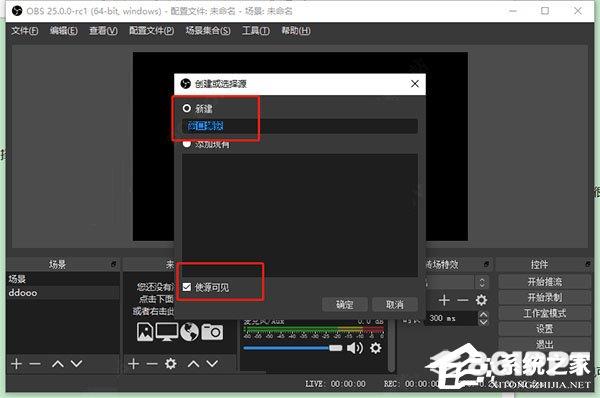This screenshot has width=600, height=398.
Task: Click the existing sources list area
Action: pyautogui.click(x=300, y=215)
